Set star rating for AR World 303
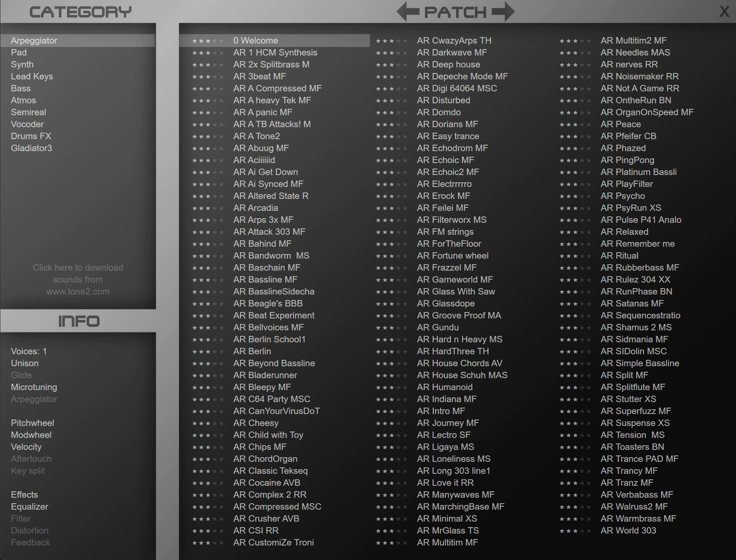The height and width of the screenshot is (560, 736). (575, 531)
